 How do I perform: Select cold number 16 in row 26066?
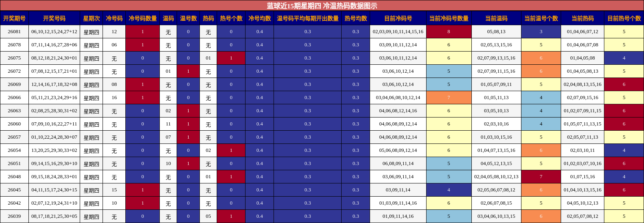tap(114, 98)
